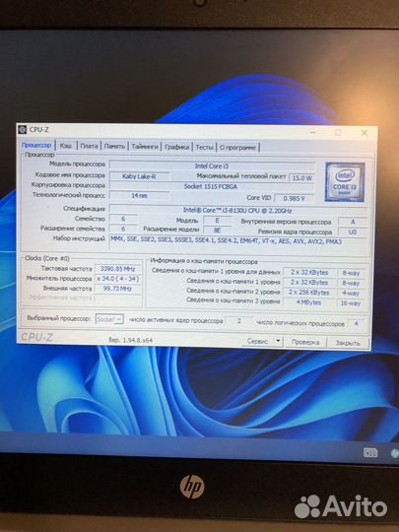The height and width of the screenshot is (532, 399).
Task: Click the active cores count 2 field
Action: [238, 321]
